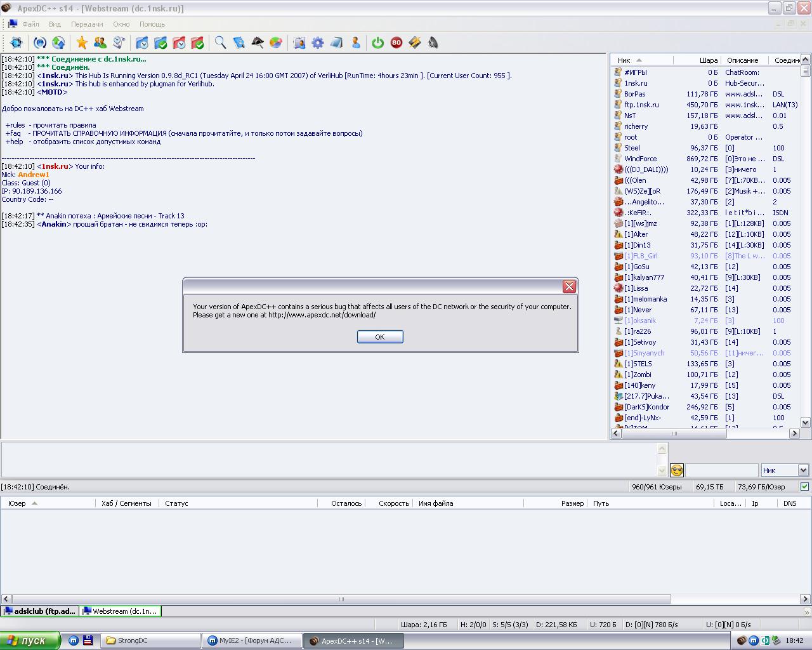Sort user list by Ник column
Image resolution: width=812 pixels, height=650 pixels.
(642, 60)
